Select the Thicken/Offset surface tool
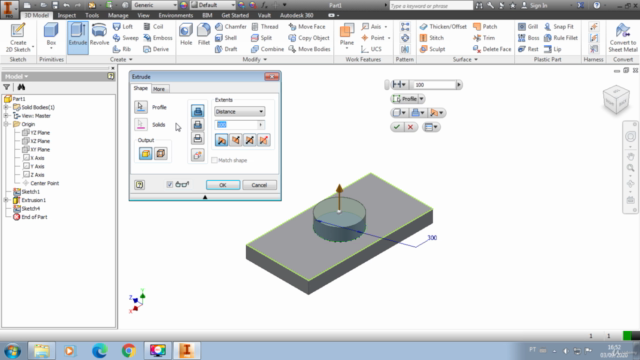This screenshot has height=360, width=640. point(443,27)
